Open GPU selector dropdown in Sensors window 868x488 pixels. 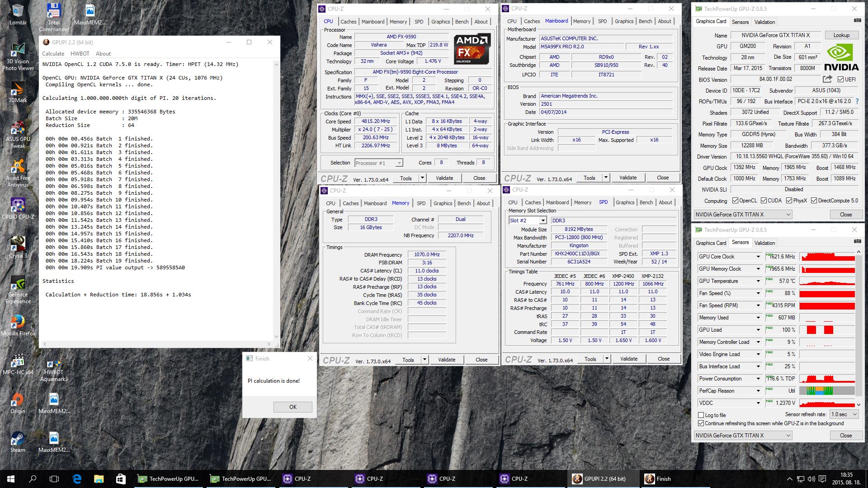[743, 436]
